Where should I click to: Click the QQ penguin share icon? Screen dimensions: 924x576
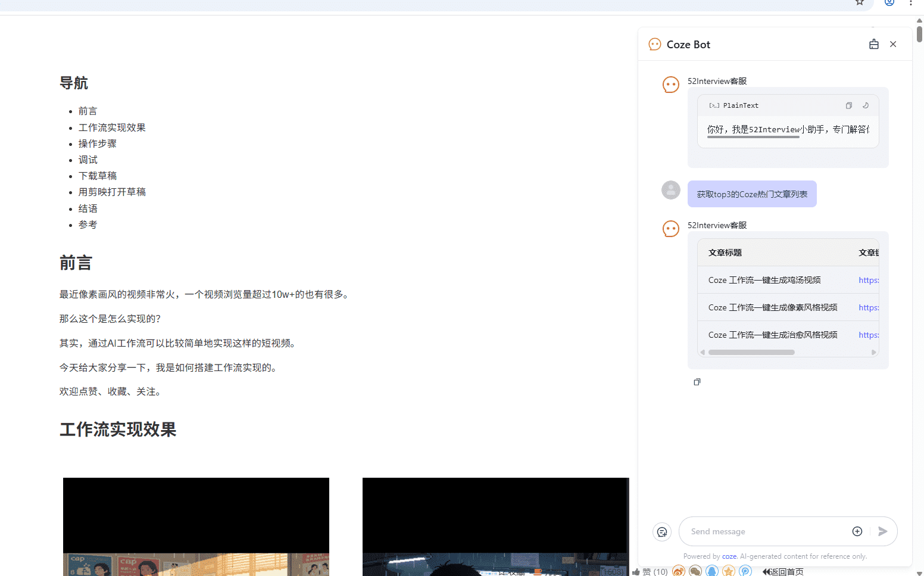[712, 571]
